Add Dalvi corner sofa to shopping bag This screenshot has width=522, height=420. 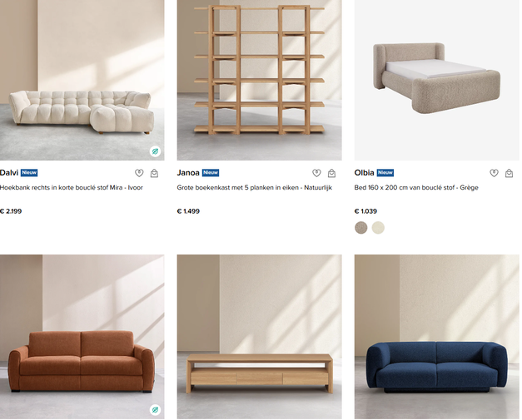tap(154, 173)
